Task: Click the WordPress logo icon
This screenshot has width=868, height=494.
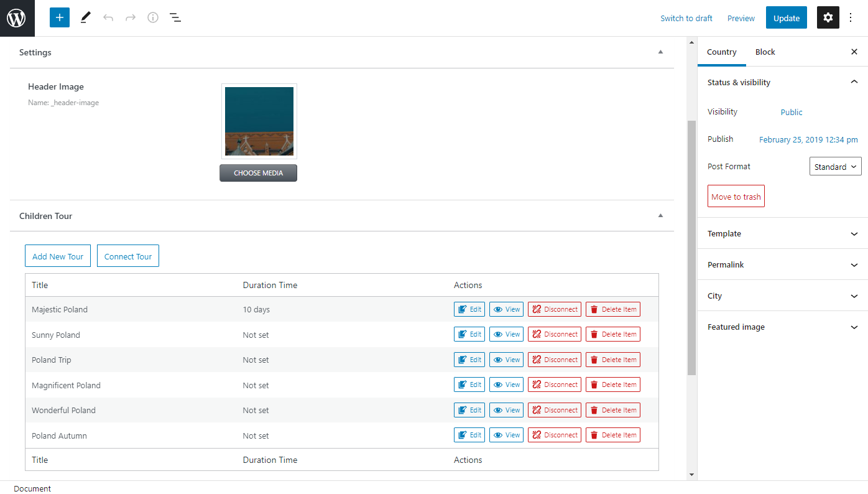Action: pyautogui.click(x=17, y=18)
